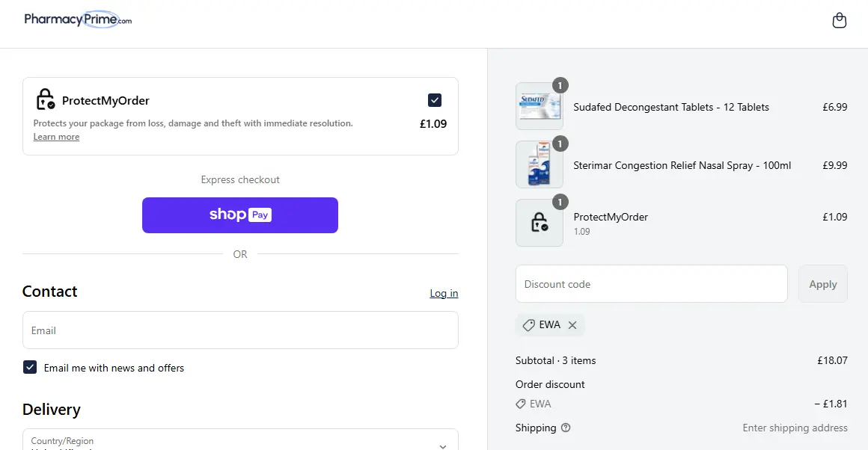Image resolution: width=868 pixels, height=450 pixels.
Task: Remove the EWA discount code tag
Action: (x=572, y=325)
